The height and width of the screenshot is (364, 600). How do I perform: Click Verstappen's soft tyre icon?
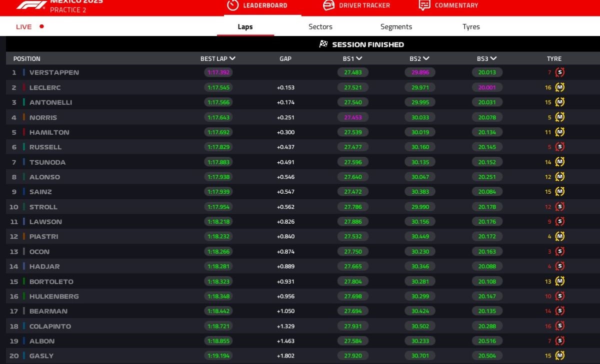(x=560, y=72)
